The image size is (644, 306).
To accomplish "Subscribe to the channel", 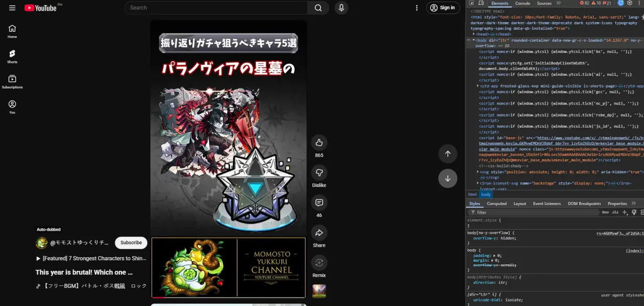I will coord(131,243).
